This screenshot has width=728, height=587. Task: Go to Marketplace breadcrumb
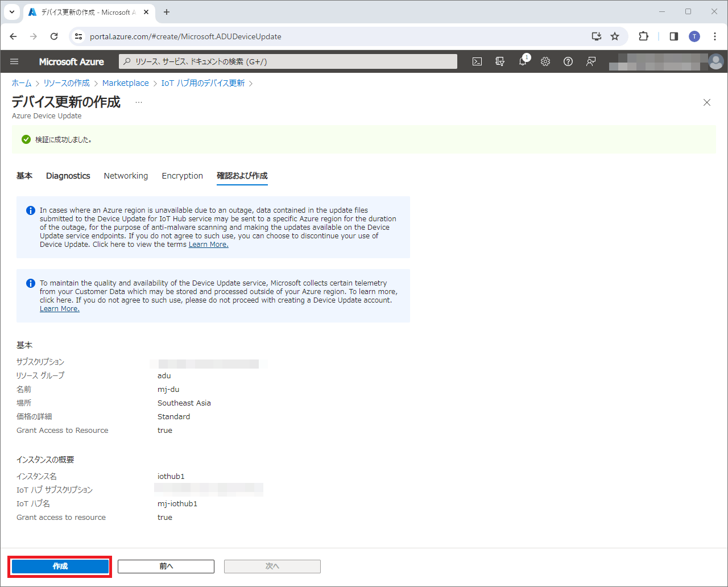coord(126,83)
